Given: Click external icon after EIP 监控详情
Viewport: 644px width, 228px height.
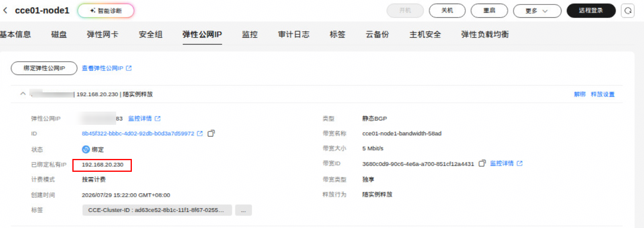Looking at the screenshot, I should (158, 118).
